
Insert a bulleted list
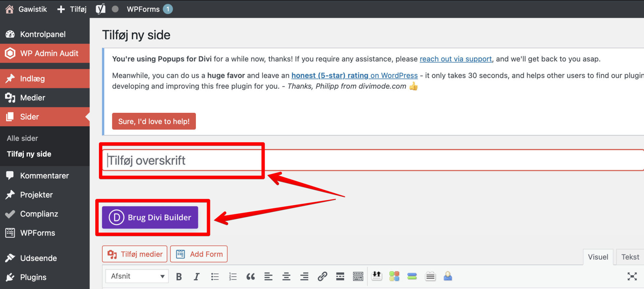tap(215, 277)
